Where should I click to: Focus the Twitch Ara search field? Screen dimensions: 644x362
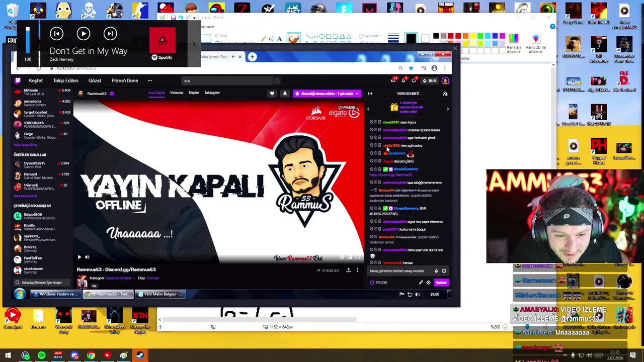[x=227, y=80]
